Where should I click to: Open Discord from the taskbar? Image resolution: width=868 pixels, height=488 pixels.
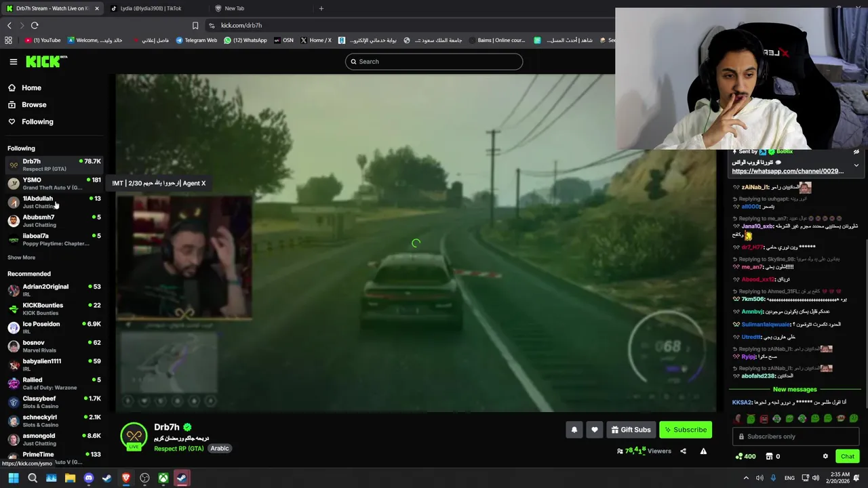(88, 479)
